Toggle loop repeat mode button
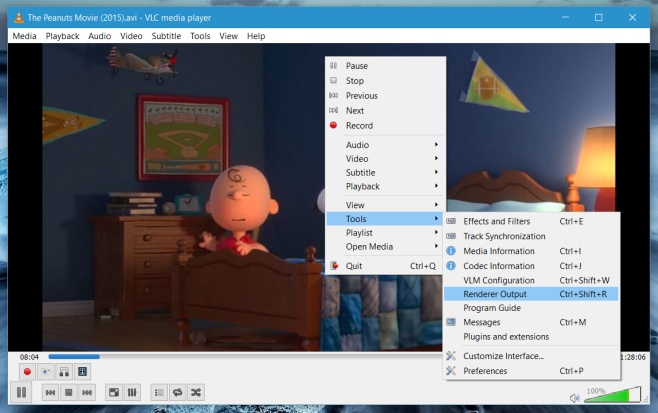The height and width of the screenshot is (413, 658). pos(178,392)
